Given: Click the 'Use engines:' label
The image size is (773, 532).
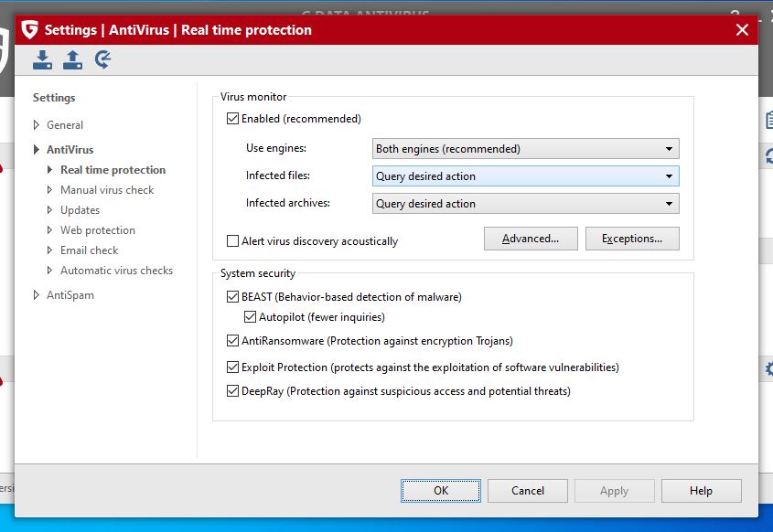Looking at the screenshot, I should tap(276, 148).
